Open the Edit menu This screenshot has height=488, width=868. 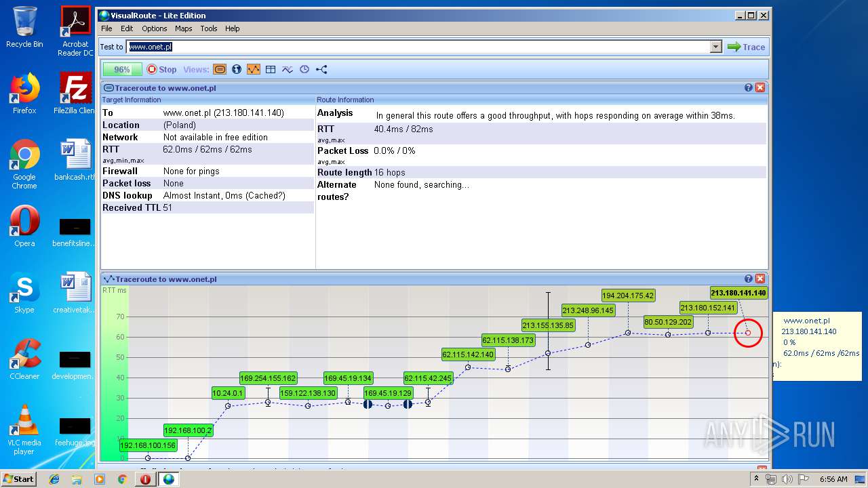coord(127,28)
